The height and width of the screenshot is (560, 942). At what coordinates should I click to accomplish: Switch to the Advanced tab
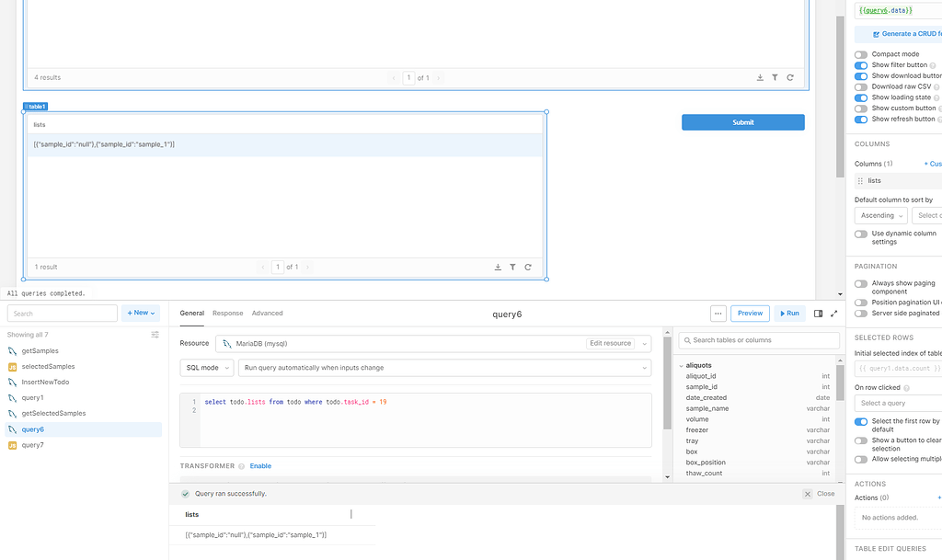(x=268, y=314)
